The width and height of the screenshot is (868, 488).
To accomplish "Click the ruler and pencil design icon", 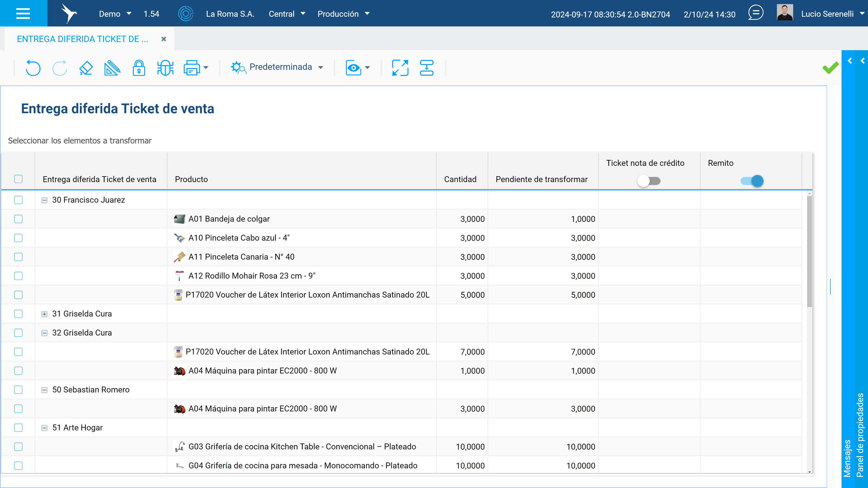I will pos(112,68).
